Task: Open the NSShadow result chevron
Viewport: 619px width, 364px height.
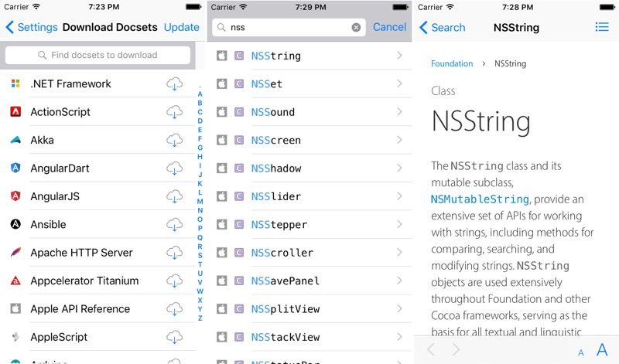Action: [x=399, y=168]
